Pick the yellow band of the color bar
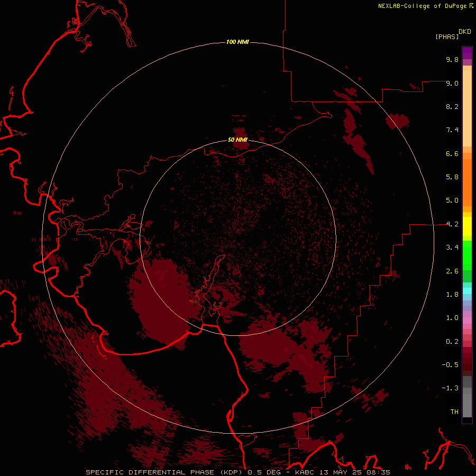This screenshot has height=476, width=476. (467, 226)
